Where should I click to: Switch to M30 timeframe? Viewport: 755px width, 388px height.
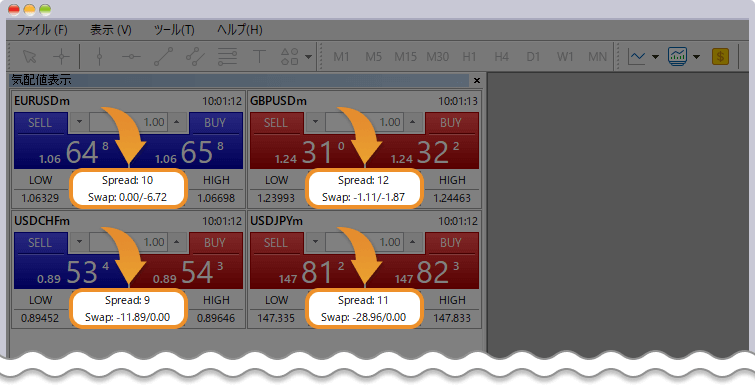(437, 57)
